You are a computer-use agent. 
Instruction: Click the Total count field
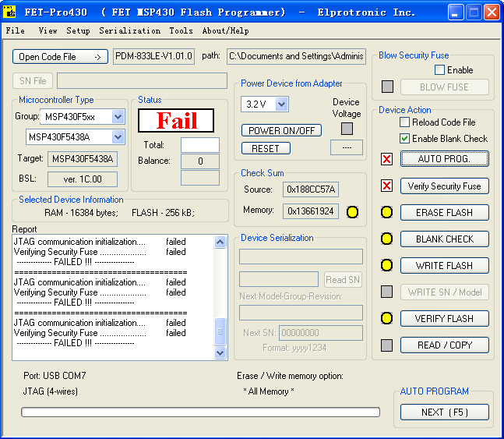(x=200, y=145)
